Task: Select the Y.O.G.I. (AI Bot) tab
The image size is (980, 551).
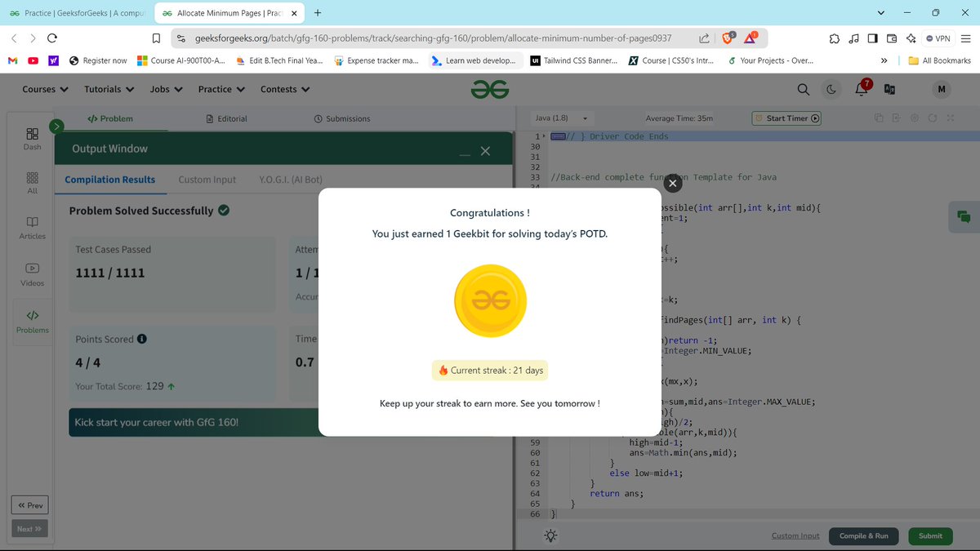Action: point(292,180)
